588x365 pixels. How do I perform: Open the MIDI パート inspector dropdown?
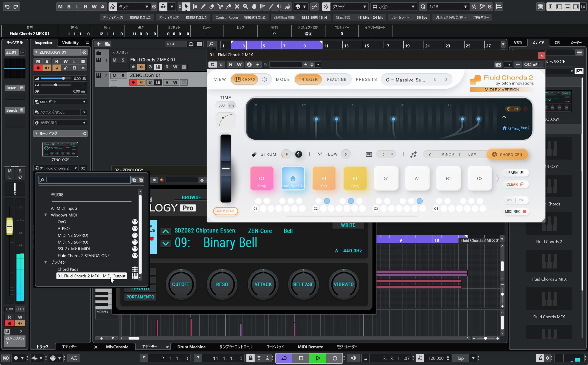[60, 102]
